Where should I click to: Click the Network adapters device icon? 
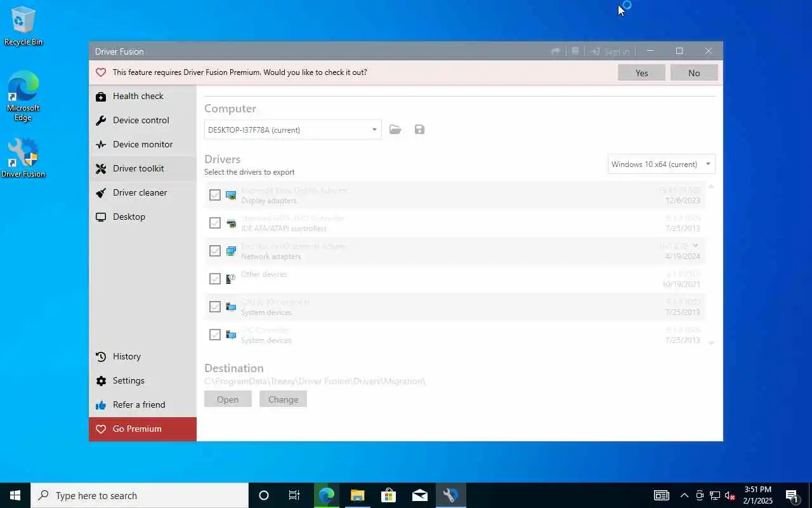[231, 251]
